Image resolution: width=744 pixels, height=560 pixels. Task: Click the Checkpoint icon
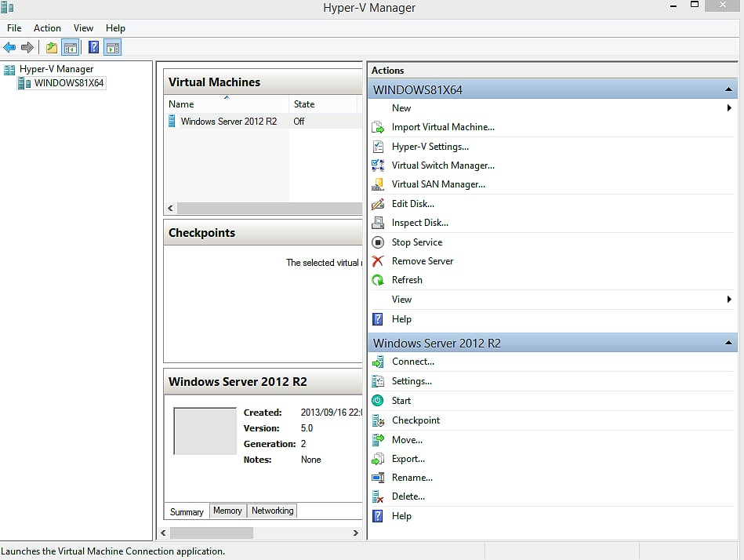[x=378, y=420]
